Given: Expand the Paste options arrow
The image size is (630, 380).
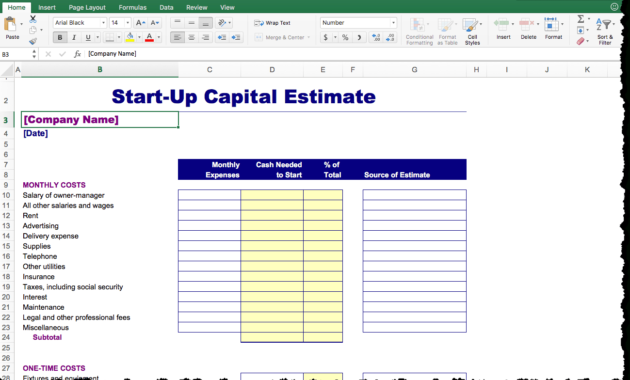Looking at the screenshot, I should tap(21, 24).
